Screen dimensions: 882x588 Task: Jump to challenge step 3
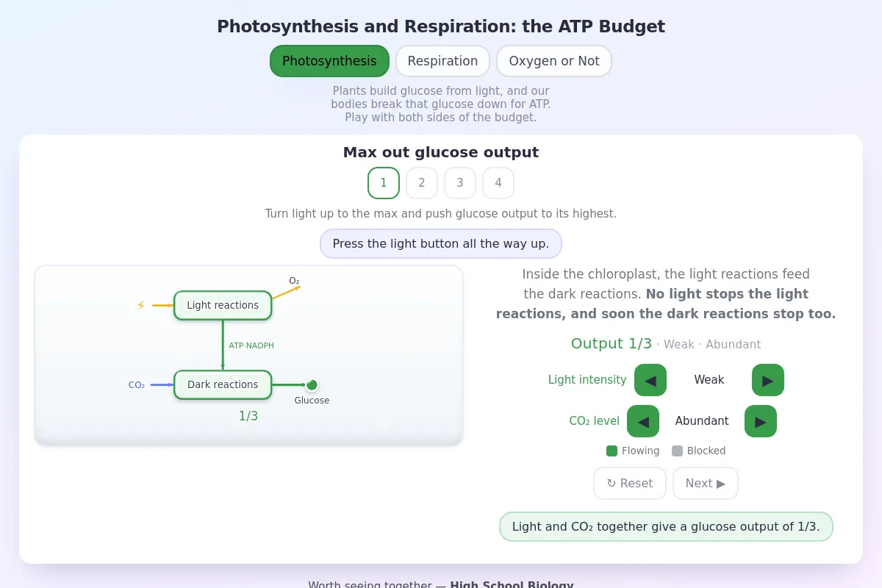[460, 183]
